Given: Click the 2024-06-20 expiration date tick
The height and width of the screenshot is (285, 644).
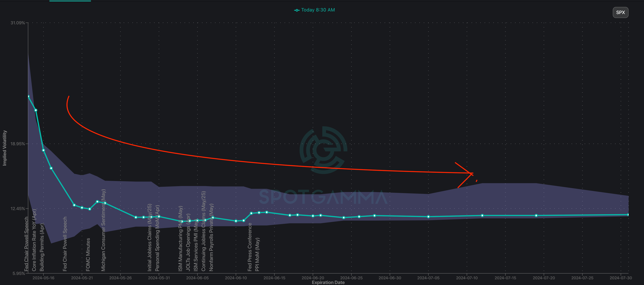Looking at the screenshot, I should pos(313,278).
